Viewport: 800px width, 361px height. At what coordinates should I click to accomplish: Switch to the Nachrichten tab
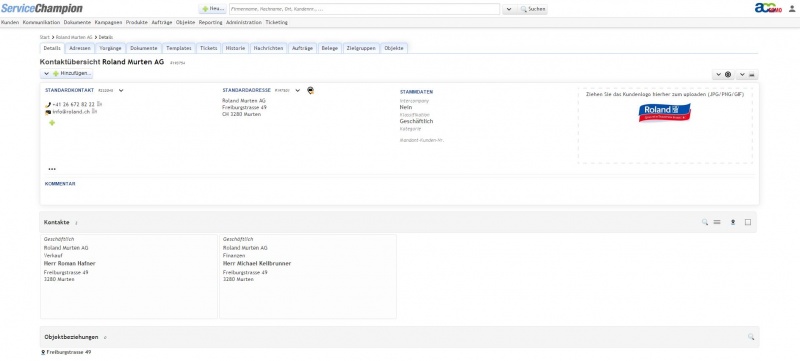(268, 48)
